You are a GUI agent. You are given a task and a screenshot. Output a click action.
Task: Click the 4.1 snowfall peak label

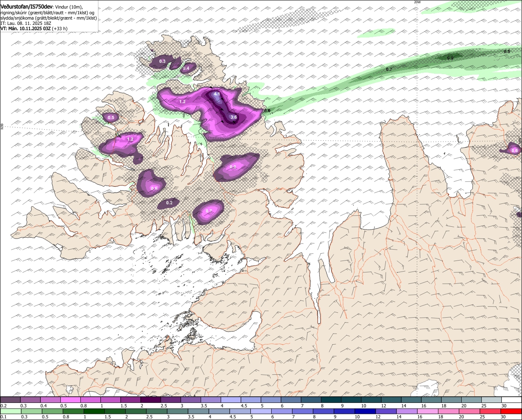[217, 94]
